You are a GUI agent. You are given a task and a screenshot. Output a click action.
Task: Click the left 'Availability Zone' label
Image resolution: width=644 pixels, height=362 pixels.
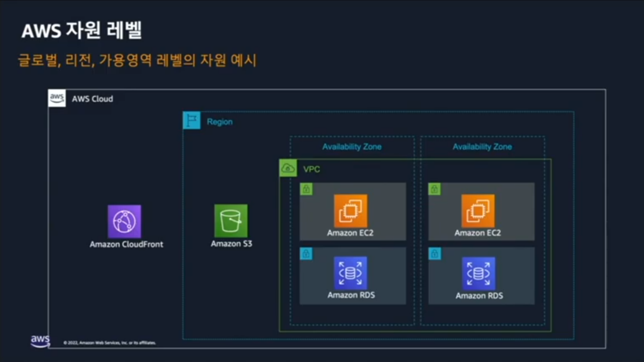click(x=352, y=147)
